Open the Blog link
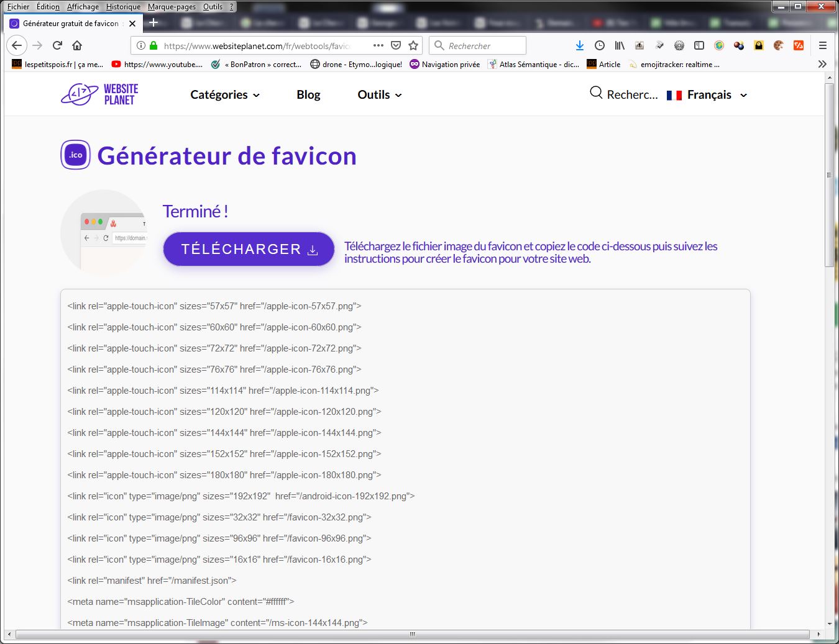 click(308, 94)
